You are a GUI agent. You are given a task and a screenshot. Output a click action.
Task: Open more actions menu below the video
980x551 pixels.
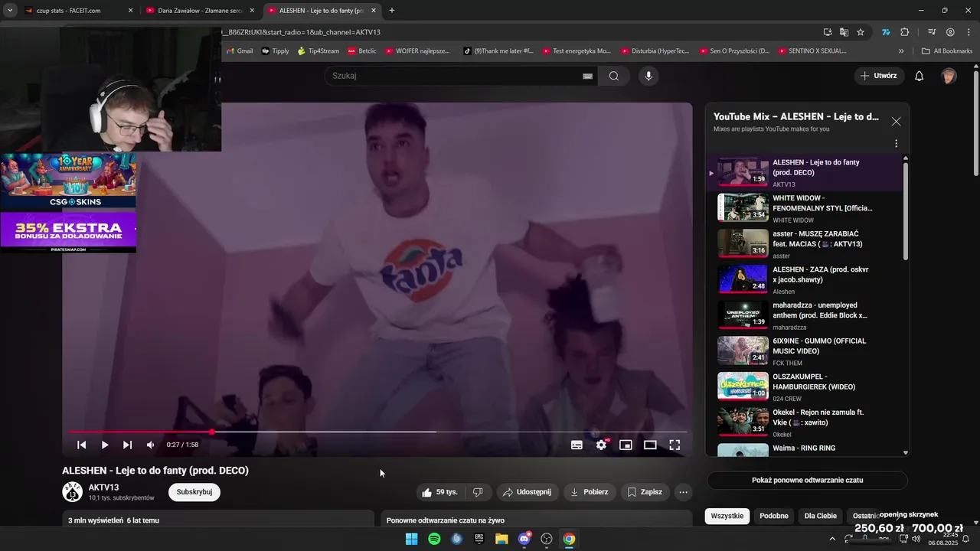pos(684,492)
